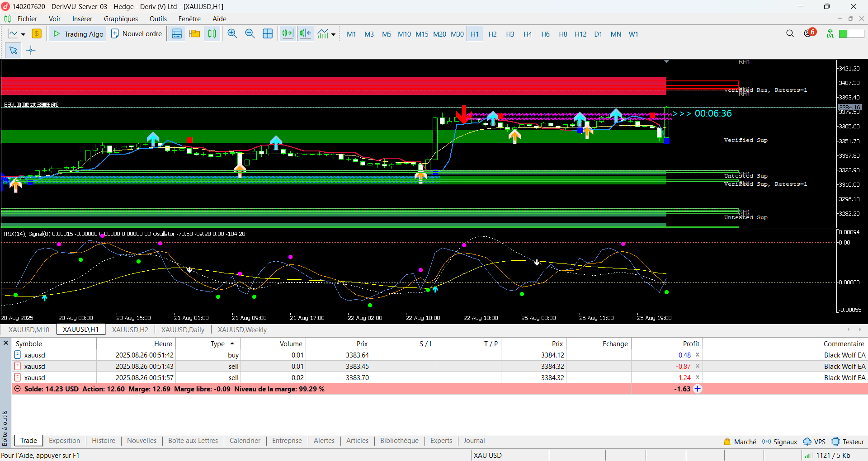Image resolution: width=868 pixels, height=461 pixels.
Task: Open the Journal tab
Action: [474, 441]
